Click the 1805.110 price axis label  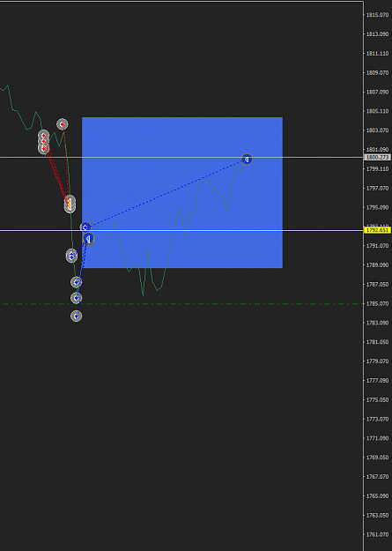point(378,111)
